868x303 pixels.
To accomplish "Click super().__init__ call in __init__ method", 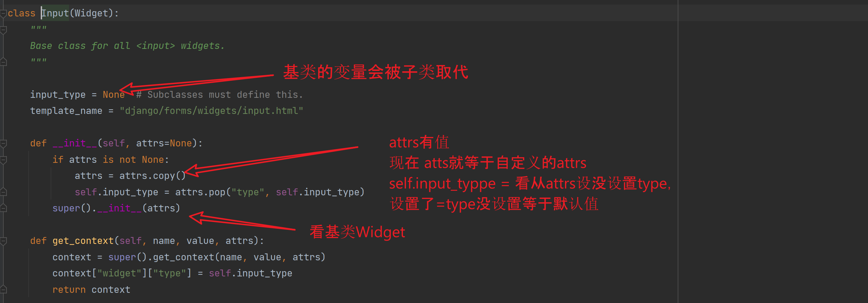I will (x=116, y=208).
